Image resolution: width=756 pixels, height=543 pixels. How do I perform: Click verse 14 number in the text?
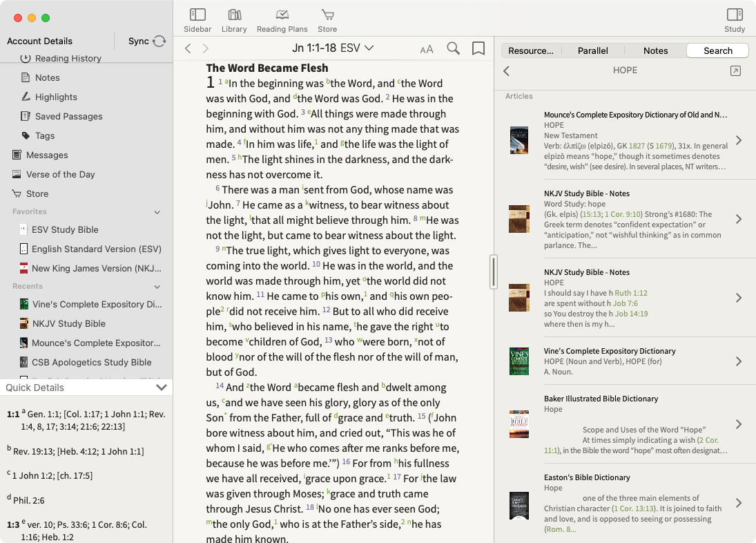point(220,385)
